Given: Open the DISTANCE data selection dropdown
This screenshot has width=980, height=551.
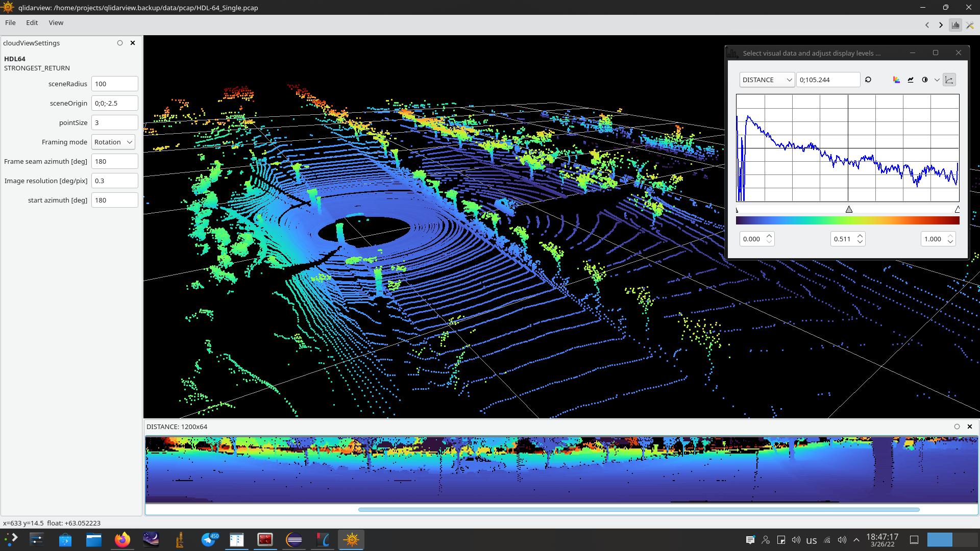Looking at the screenshot, I should pyautogui.click(x=767, y=80).
